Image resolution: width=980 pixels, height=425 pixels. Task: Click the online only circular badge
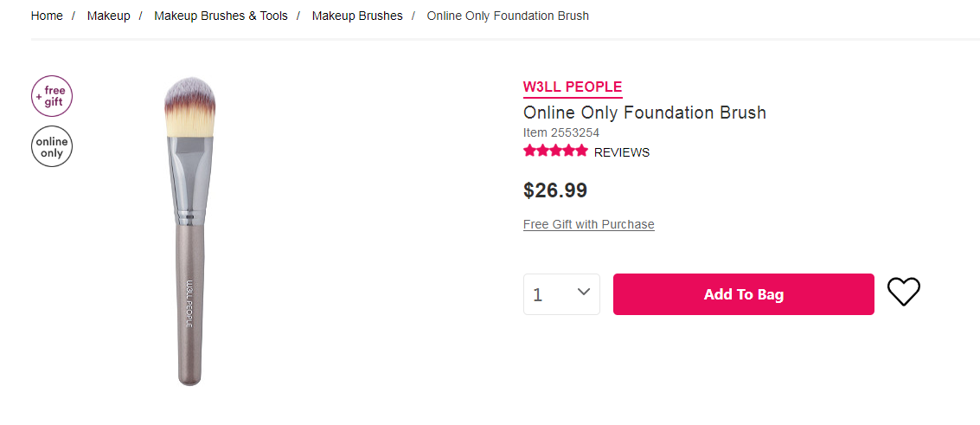52,147
